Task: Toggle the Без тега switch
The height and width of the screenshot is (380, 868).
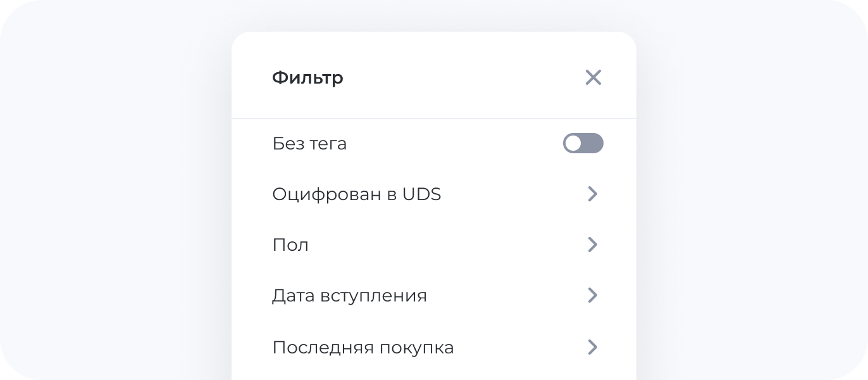Action: (583, 144)
